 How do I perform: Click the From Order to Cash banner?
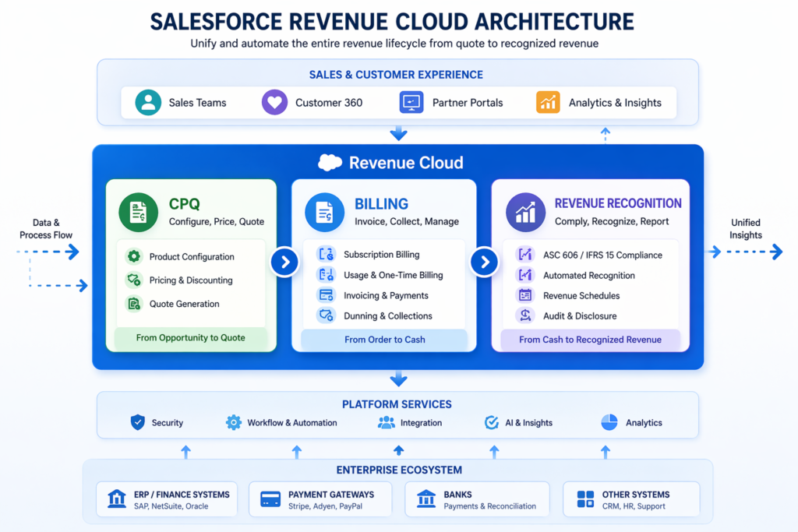click(x=384, y=340)
